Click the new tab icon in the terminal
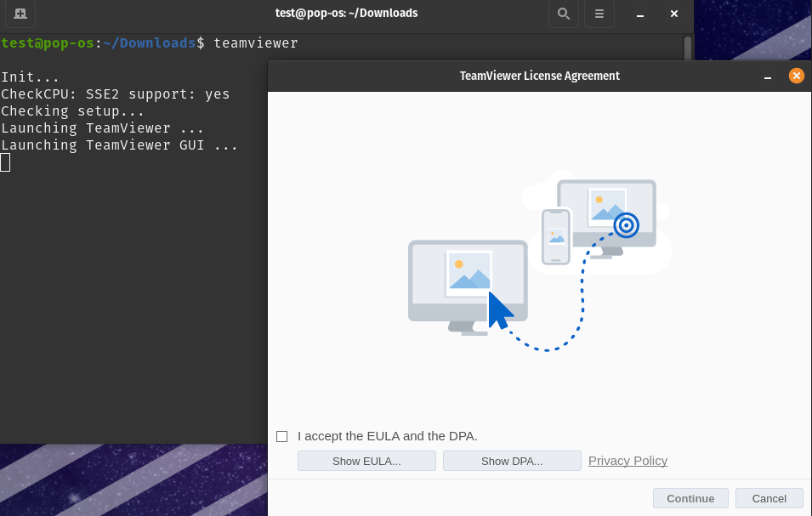This screenshot has width=812, height=516. pyautogui.click(x=20, y=14)
